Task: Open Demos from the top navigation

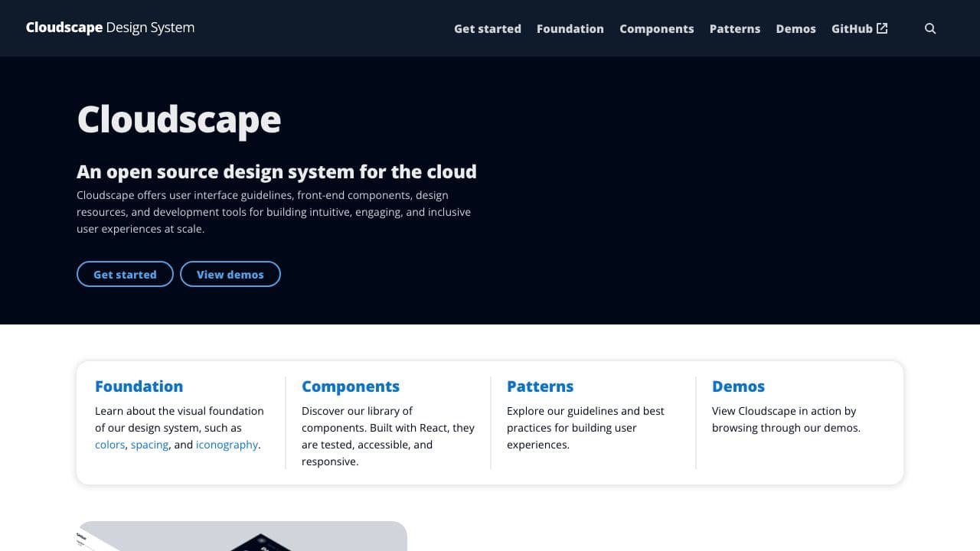Action: pyautogui.click(x=795, y=28)
